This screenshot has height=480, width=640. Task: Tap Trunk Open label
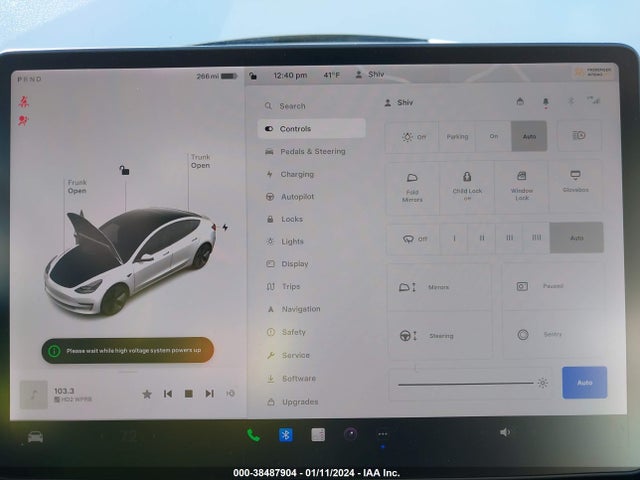pos(200,161)
